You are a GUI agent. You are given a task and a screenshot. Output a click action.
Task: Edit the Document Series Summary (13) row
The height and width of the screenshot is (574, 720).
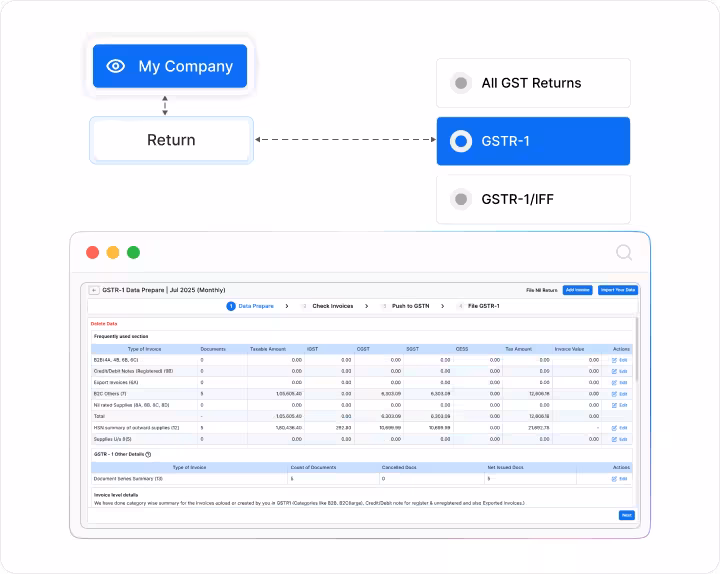coord(619,479)
